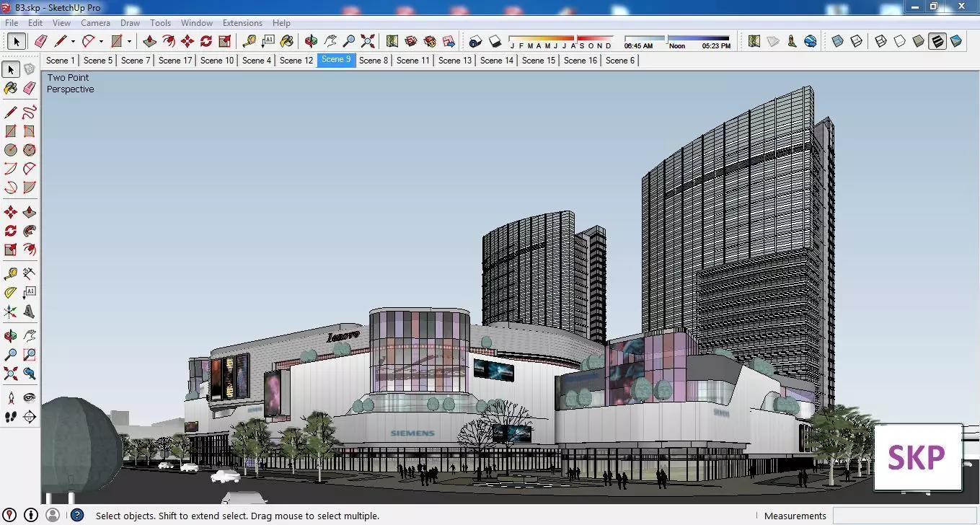
Task: Switch to Wireframe face style
Action: coord(880,41)
